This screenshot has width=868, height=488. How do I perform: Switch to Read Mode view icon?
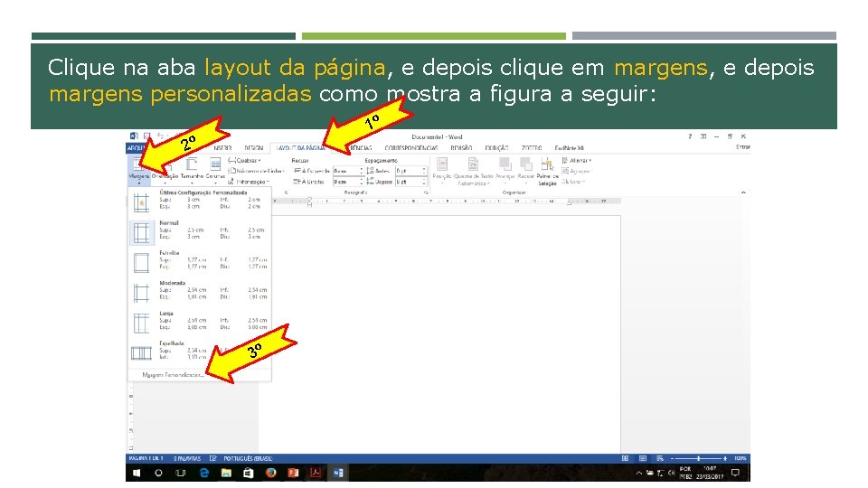pos(625,458)
